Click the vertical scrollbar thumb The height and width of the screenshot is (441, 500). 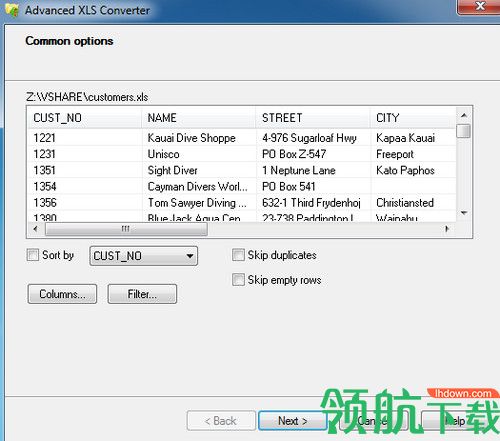click(464, 131)
